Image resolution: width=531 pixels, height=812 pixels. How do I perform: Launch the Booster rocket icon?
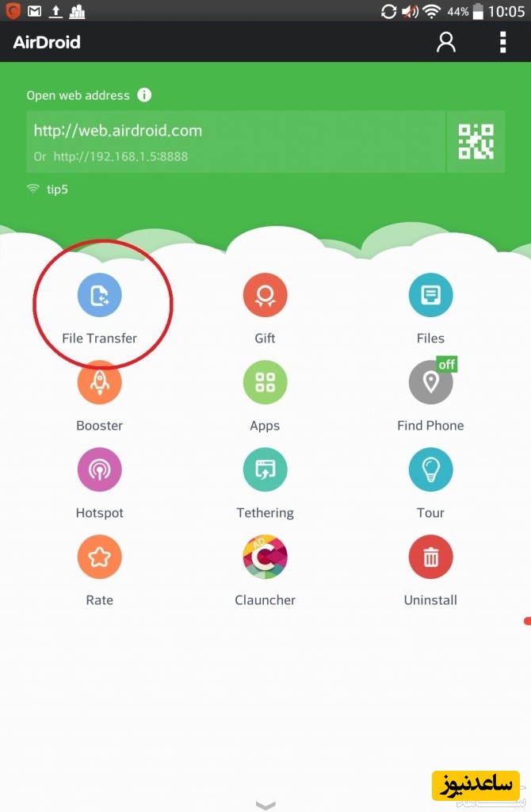pos(99,382)
